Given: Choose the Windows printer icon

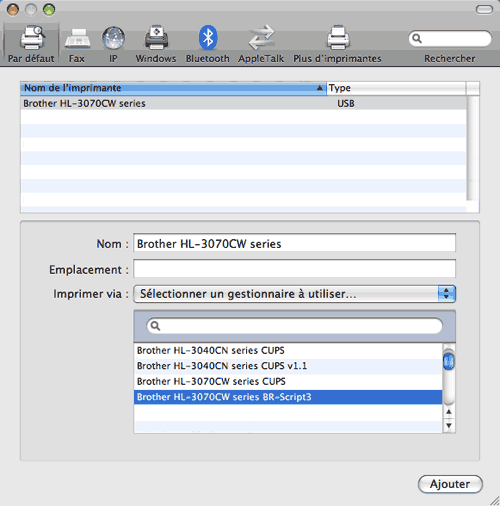Looking at the screenshot, I should tap(156, 37).
